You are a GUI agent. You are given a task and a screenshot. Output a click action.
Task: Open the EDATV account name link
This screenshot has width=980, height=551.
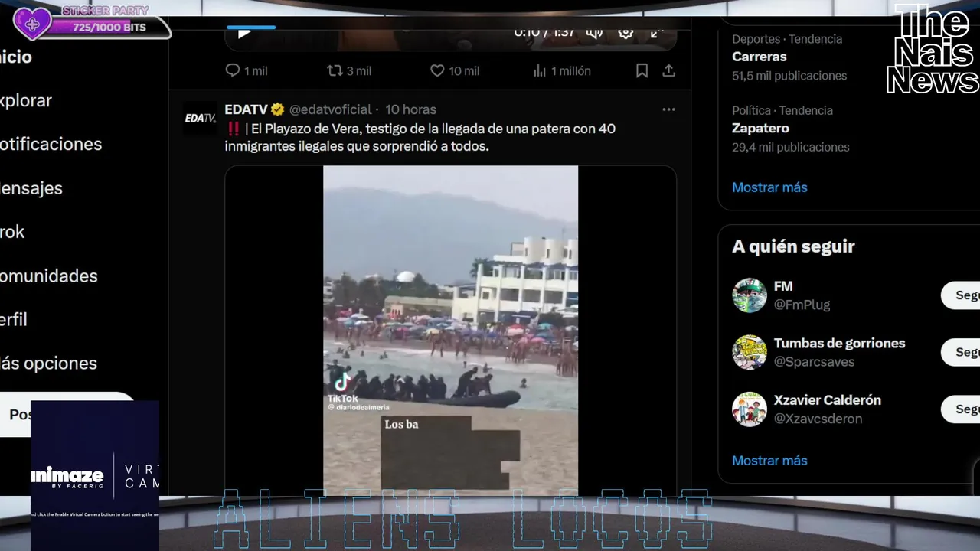[x=246, y=109]
